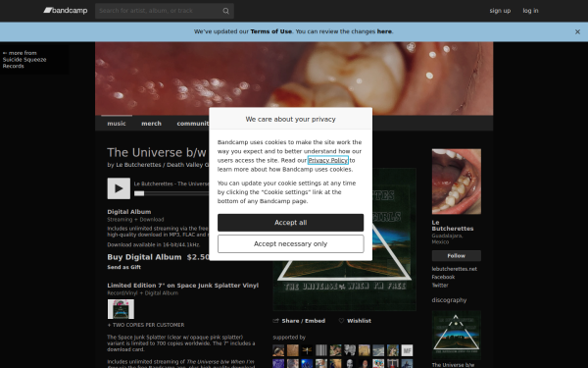588x368 pixels.
Task: Switch to the merch tab
Action: [152, 124]
